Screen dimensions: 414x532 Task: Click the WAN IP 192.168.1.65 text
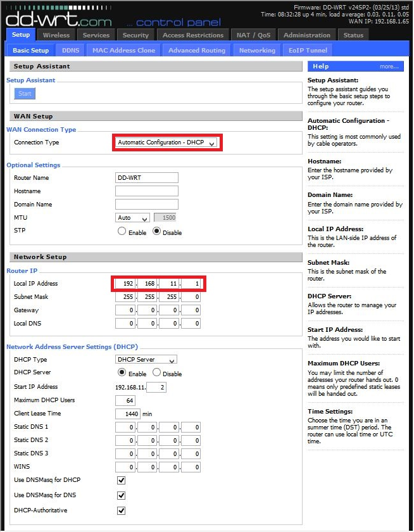(379, 21)
